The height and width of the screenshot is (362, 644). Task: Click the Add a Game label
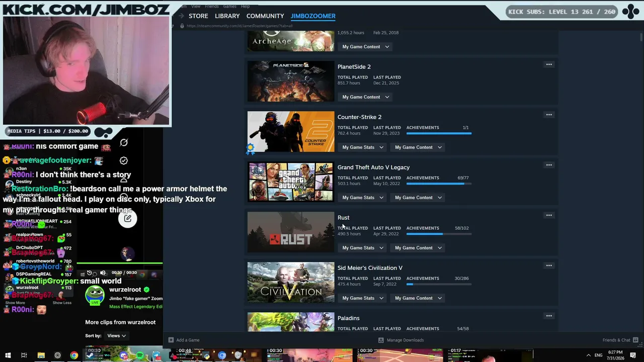click(x=188, y=340)
